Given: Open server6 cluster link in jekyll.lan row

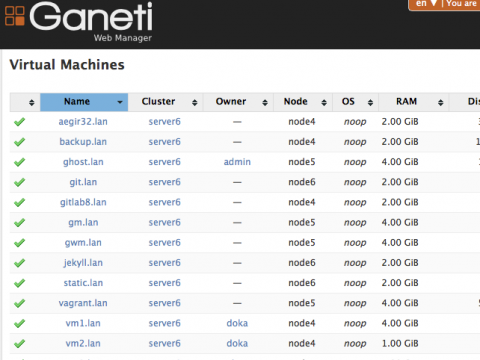Looking at the screenshot, I should click(164, 263).
